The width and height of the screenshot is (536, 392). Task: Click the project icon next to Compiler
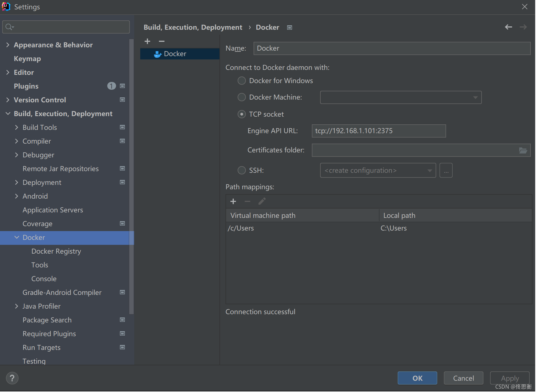pos(122,141)
